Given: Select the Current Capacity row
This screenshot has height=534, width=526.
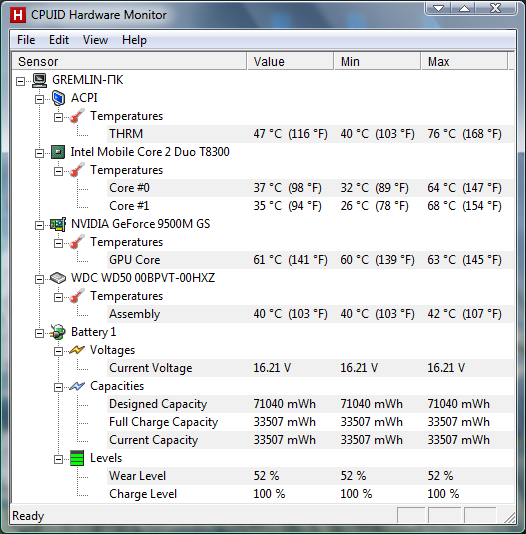Looking at the screenshot, I should coord(310,440).
